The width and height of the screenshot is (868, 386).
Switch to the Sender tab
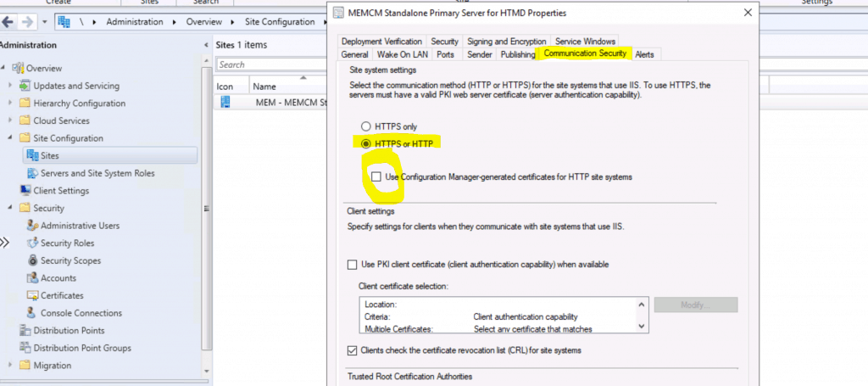480,54
